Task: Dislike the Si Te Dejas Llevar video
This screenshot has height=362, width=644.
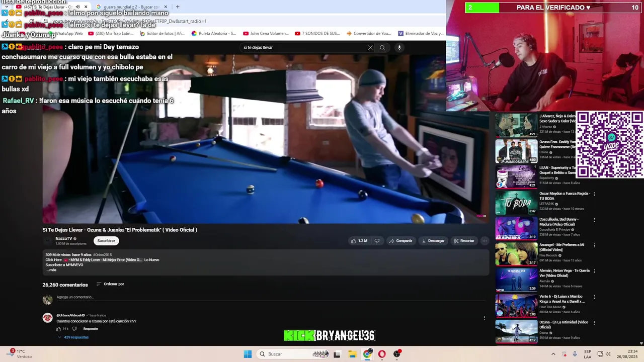Action: (x=377, y=241)
